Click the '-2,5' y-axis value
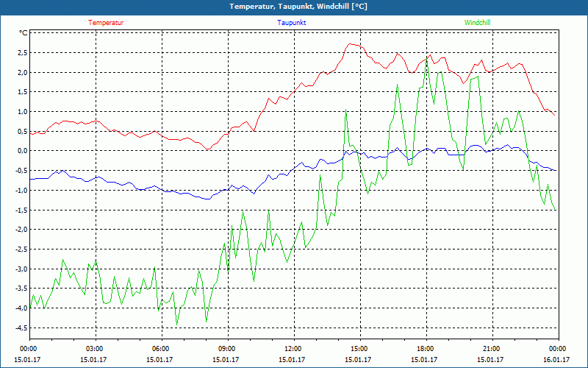 pos(21,250)
